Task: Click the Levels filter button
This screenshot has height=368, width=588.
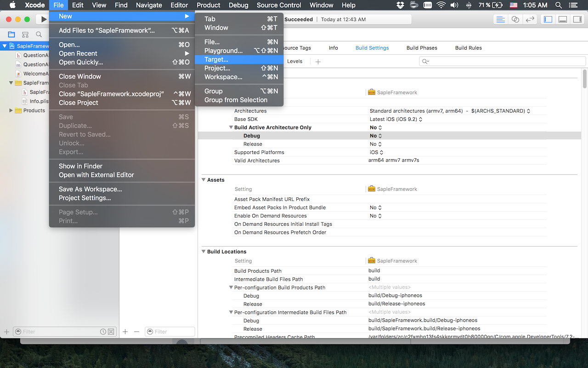Action: [x=294, y=61]
